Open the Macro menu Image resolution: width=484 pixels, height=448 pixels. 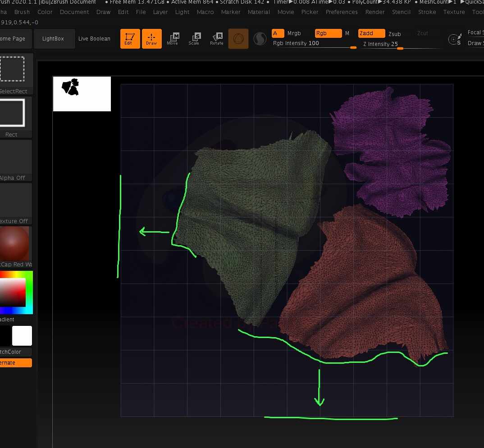pyautogui.click(x=205, y=12)
